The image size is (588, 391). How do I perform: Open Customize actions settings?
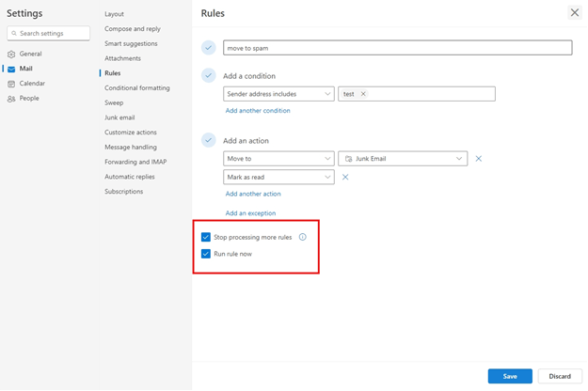point(131,133)
